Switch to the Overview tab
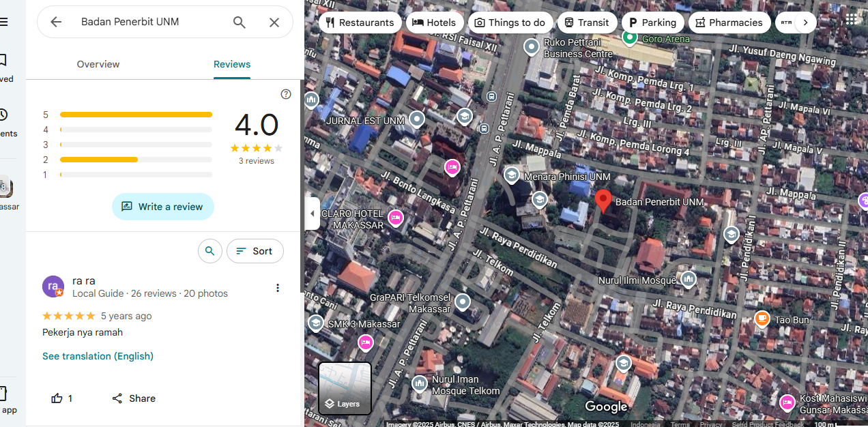This screenshot has height=427, width=868. pos(98,64)
